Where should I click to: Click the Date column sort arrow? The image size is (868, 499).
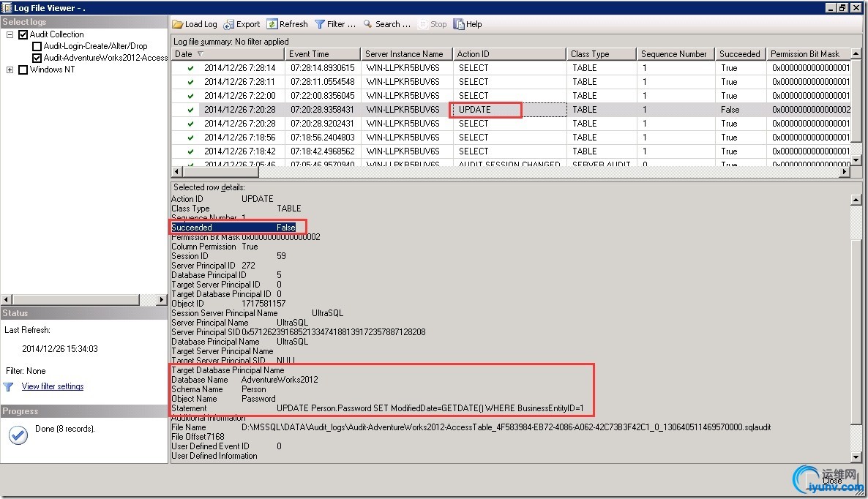point(201,54)
